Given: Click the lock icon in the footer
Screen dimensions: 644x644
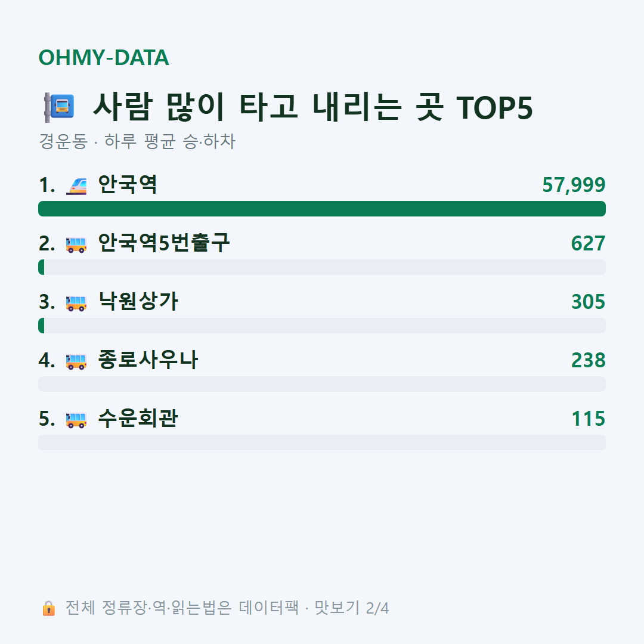Looking at the screenshot, I should [x=48, y=608].
